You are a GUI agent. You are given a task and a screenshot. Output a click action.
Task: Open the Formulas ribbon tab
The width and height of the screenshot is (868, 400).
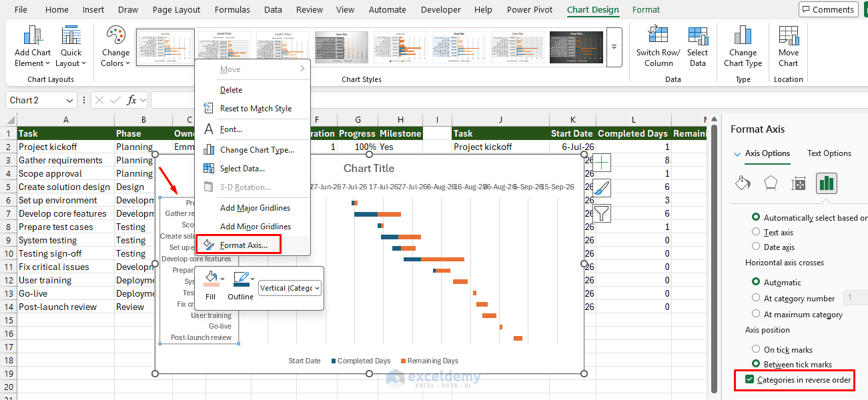click(x=232, y=9)
